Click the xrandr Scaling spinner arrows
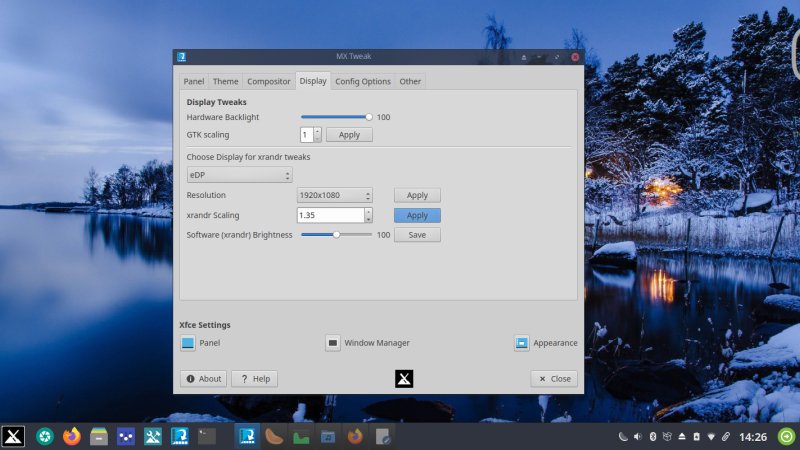Screen dimensions: 800x450 [368, 215]
